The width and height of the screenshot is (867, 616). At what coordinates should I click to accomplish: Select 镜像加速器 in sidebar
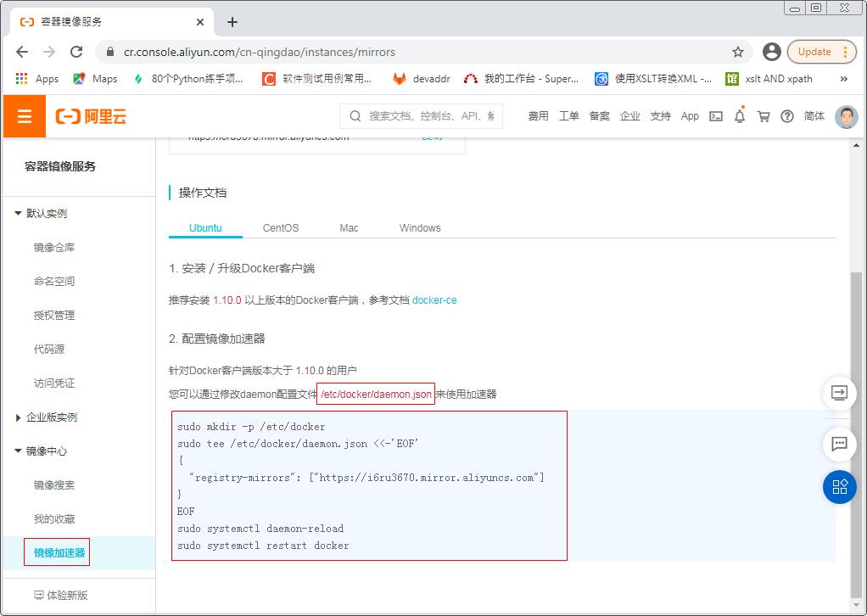pyautogui.click(x=59, y=552)
